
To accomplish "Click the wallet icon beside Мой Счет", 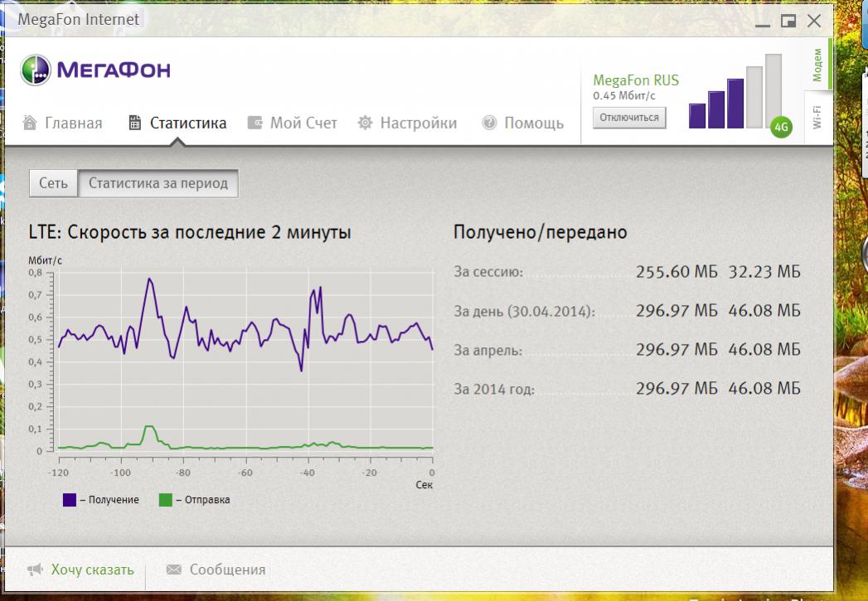I will [x=255, y=123].
